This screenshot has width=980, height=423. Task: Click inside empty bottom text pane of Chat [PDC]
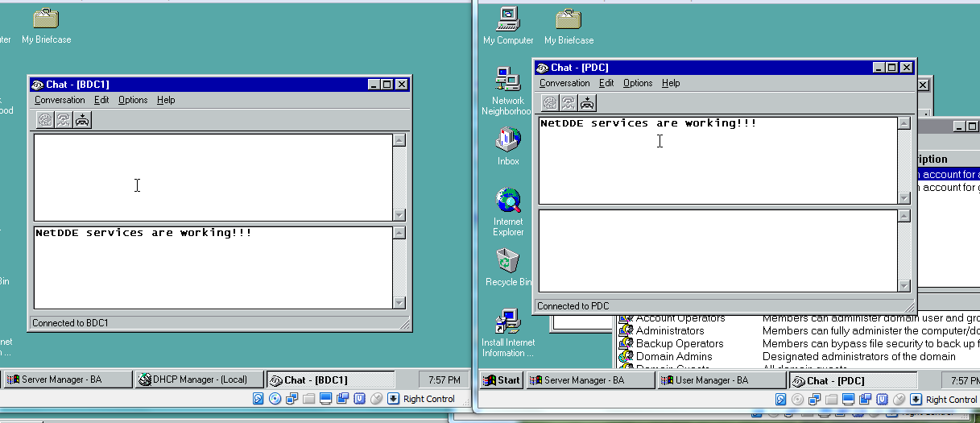pyautogui.click(x=718, y=251)
